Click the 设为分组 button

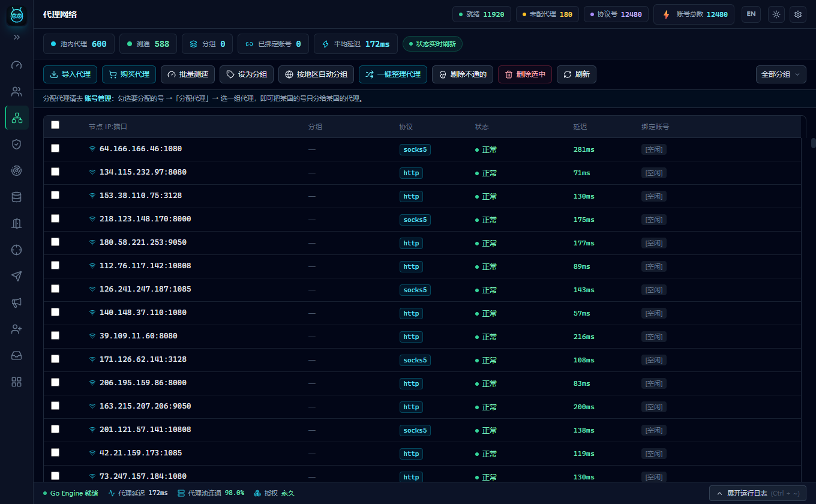[x=247, y=74]
